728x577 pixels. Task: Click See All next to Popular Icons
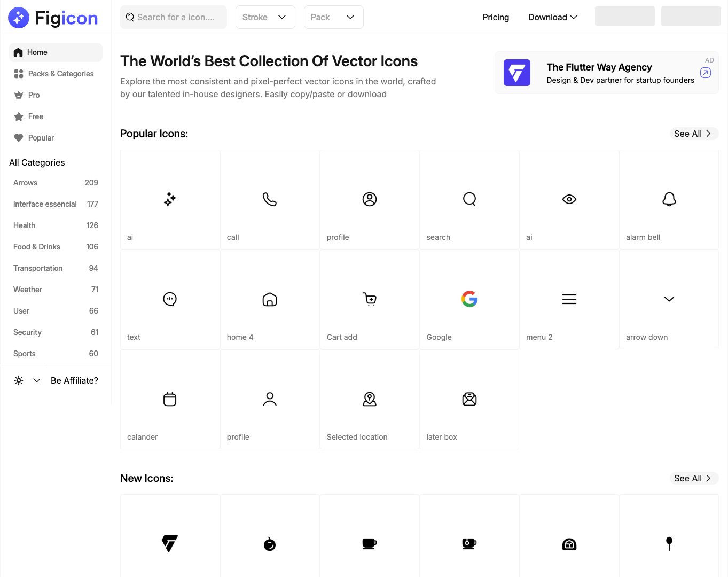pyautogui.click(x=693, y=134)
